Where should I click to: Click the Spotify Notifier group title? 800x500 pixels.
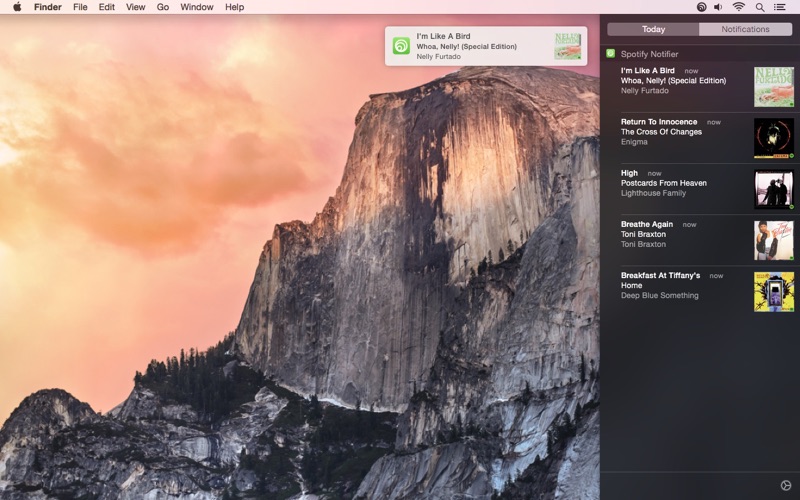tap(649, 54)
